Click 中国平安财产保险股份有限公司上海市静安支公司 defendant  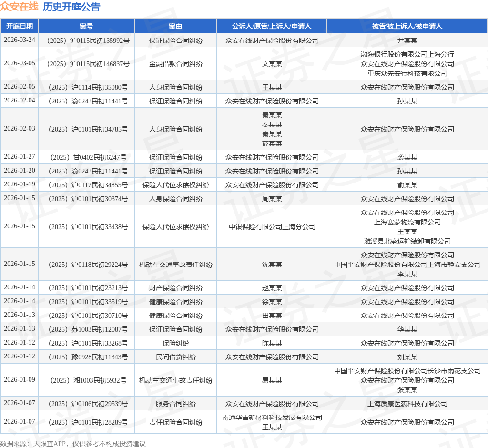click(x=407, y=265)
